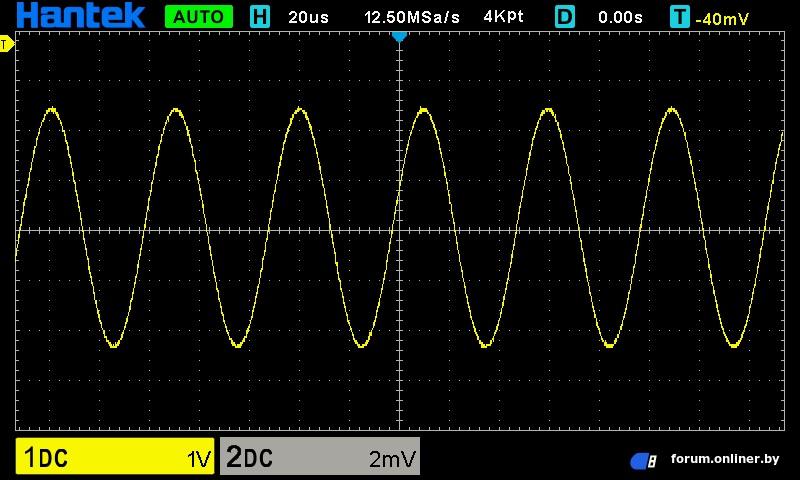Click the 1V channel 1 scale value
Screen dimensions: 800x480
(199, 459)
